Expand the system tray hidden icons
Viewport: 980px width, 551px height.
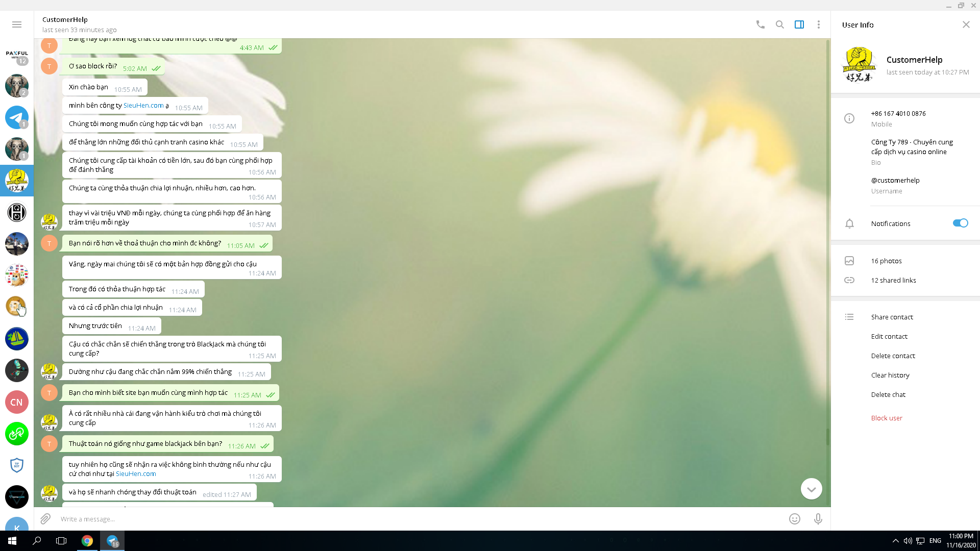point(895,541)
